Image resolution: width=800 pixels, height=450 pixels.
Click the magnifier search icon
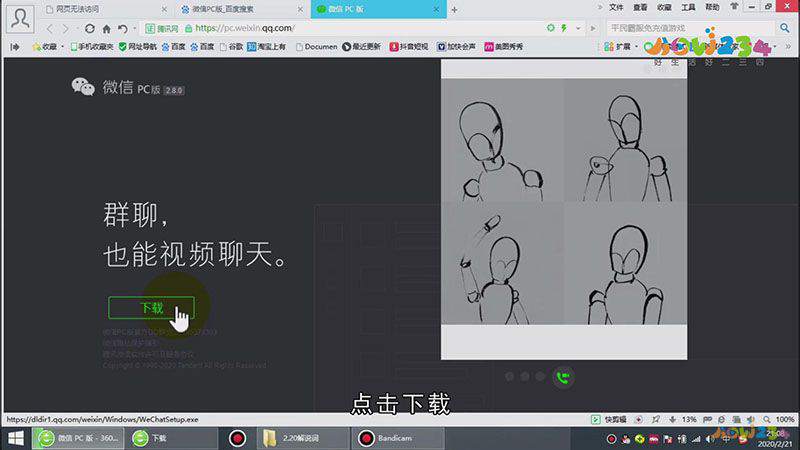pos(784,28)
